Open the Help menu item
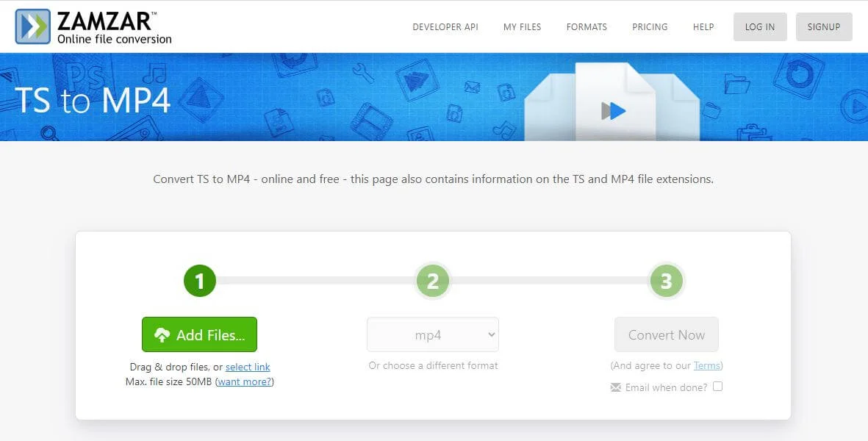This screenshot has height=441, width=868. point(703,27)
